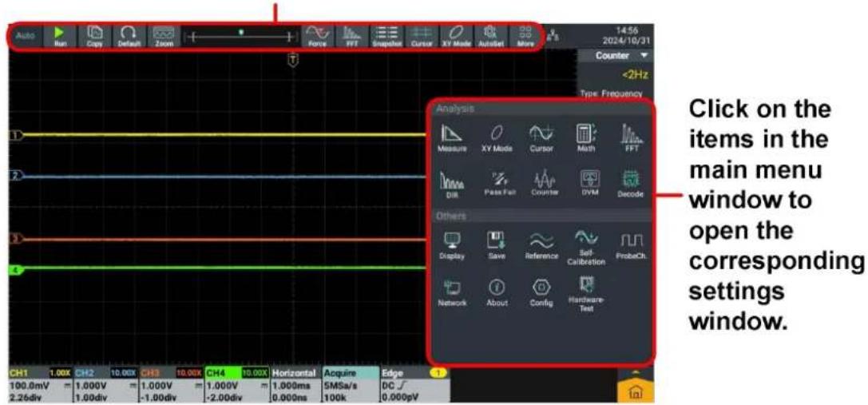Open FFT from the top toolbar
868x405 pixels.
pyautogui.click(x=352, y=37)
